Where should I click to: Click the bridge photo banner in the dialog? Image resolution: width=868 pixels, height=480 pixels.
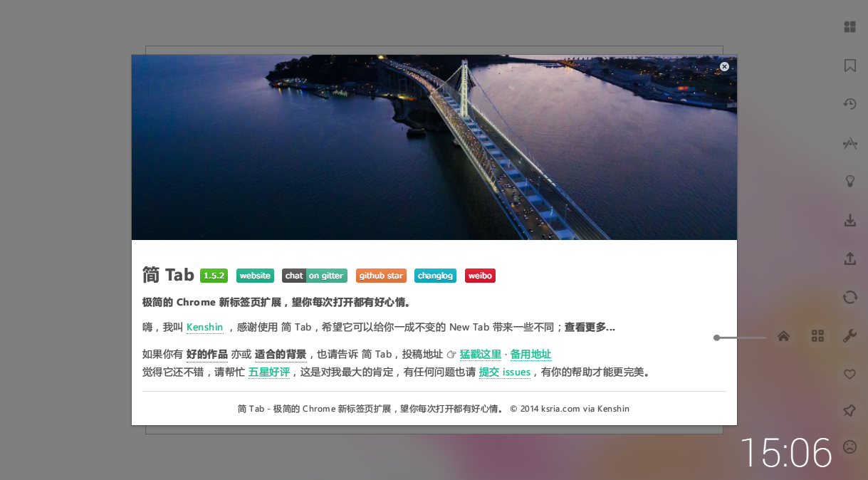click(434, 147)
